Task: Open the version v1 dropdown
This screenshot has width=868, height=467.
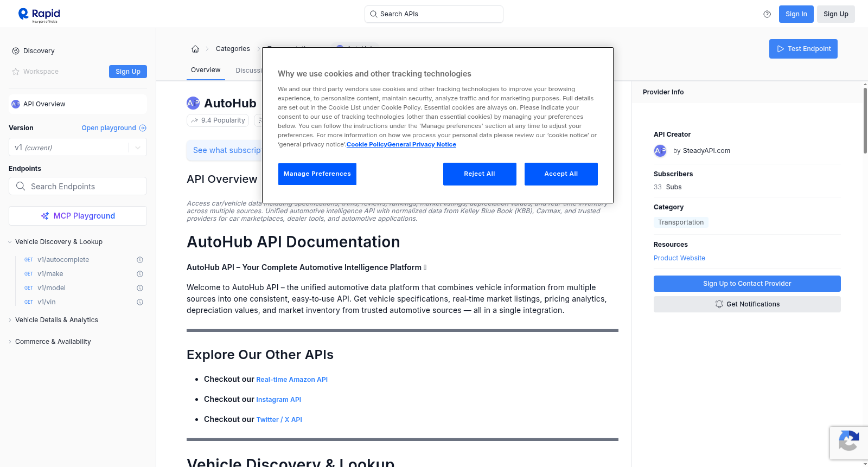Action: (x=78, y=148)
